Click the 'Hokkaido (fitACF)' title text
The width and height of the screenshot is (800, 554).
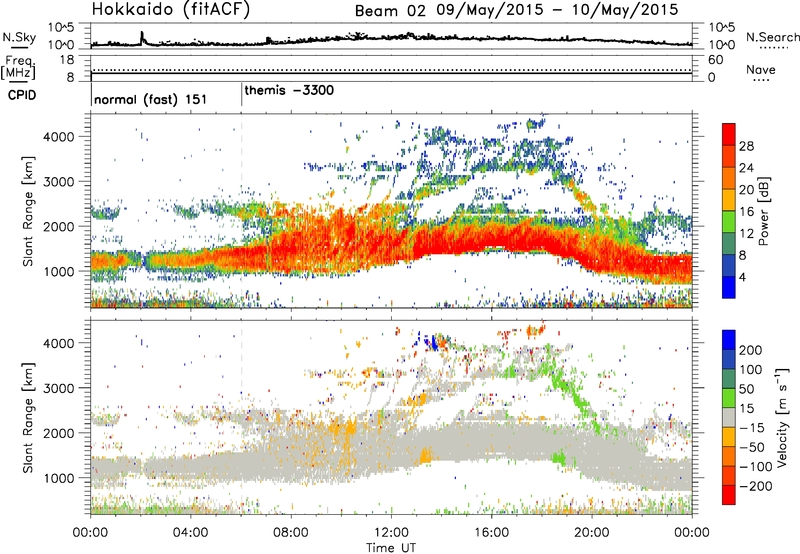click(171, 9)
